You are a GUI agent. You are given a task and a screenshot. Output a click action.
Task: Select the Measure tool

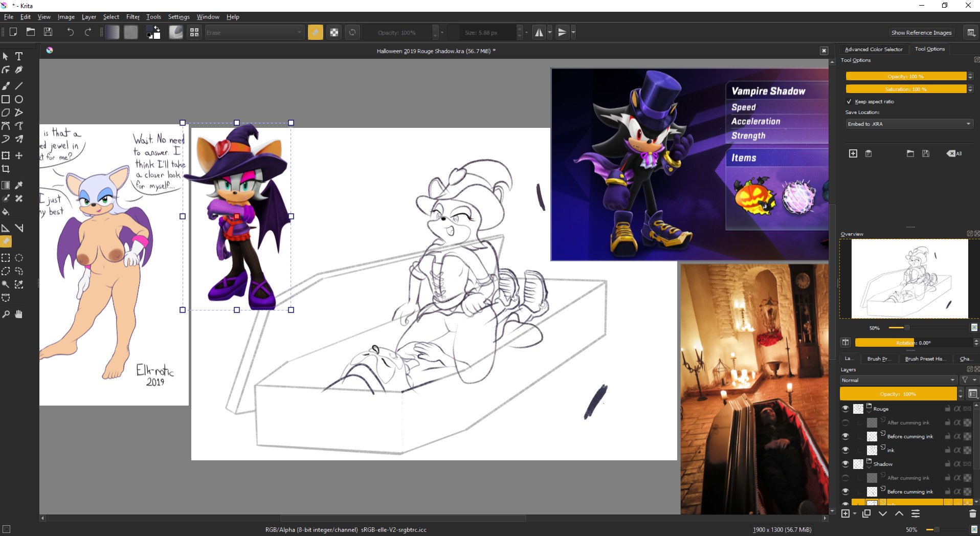click(19, 228)
